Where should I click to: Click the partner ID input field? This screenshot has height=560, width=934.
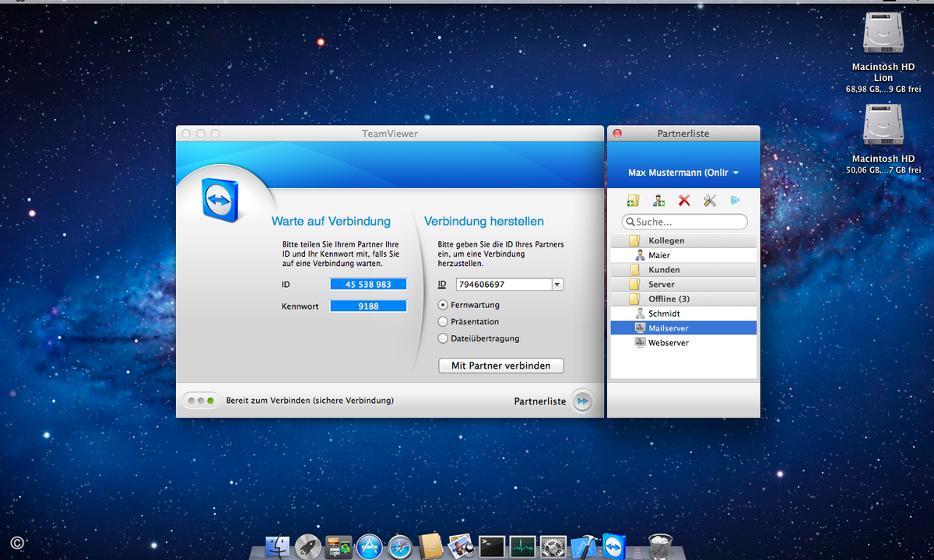click(504, 285)
